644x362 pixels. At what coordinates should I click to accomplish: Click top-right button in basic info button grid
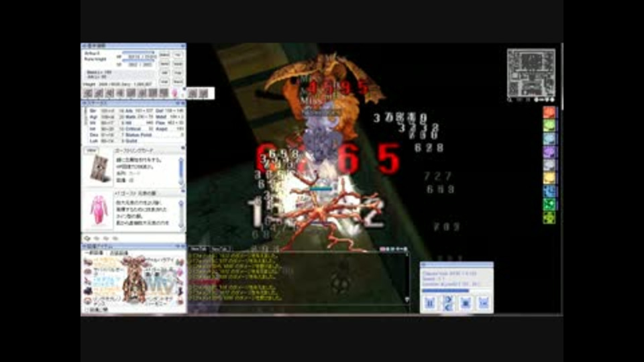178,55
